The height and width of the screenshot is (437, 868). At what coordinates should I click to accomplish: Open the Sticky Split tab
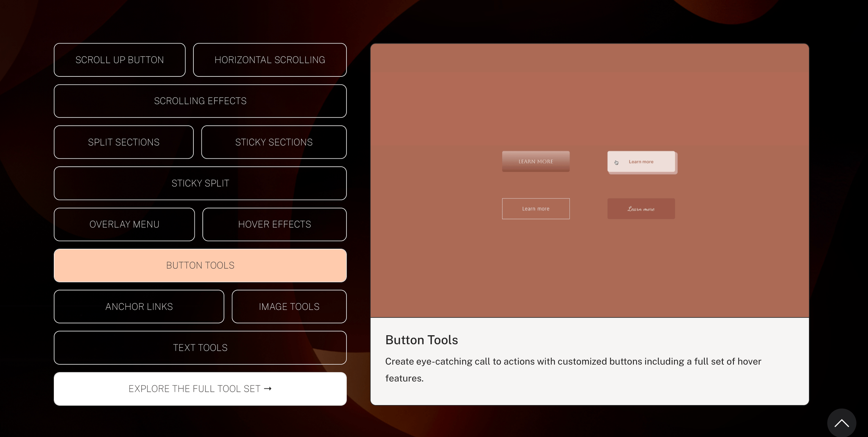200,183
